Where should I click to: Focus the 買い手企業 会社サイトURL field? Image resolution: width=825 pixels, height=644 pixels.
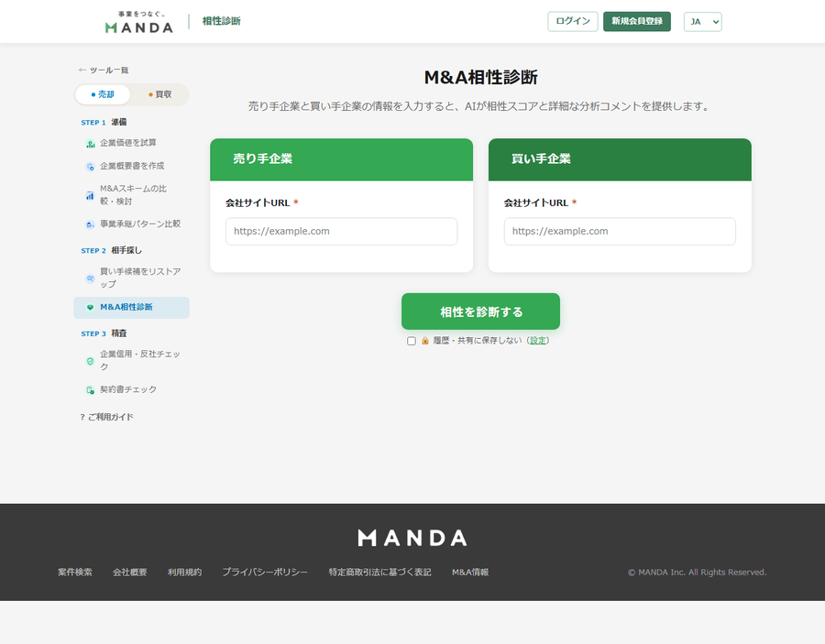click(620, 232)
